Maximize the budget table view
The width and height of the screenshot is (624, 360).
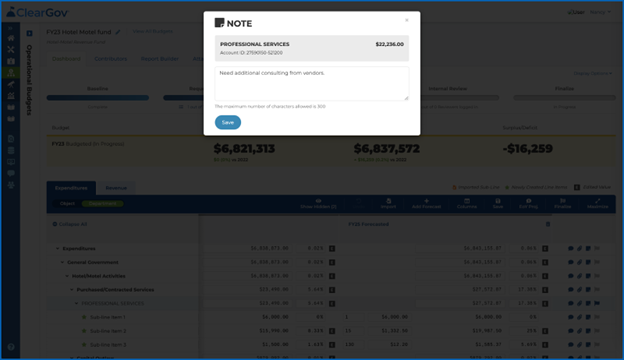point(597,203)
